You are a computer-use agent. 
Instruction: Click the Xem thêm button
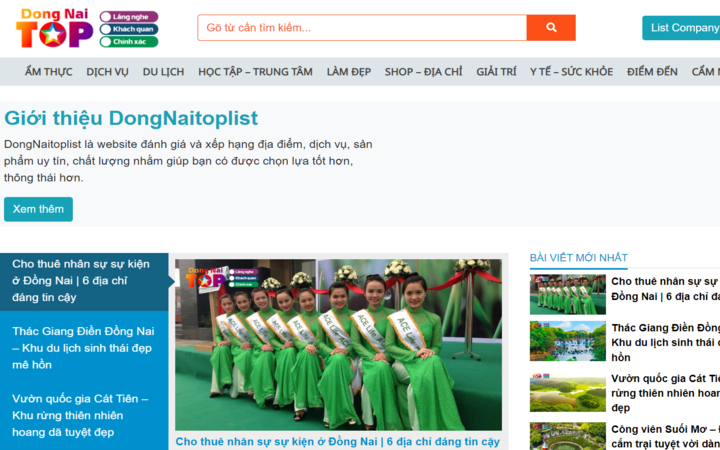pos(39,209)
